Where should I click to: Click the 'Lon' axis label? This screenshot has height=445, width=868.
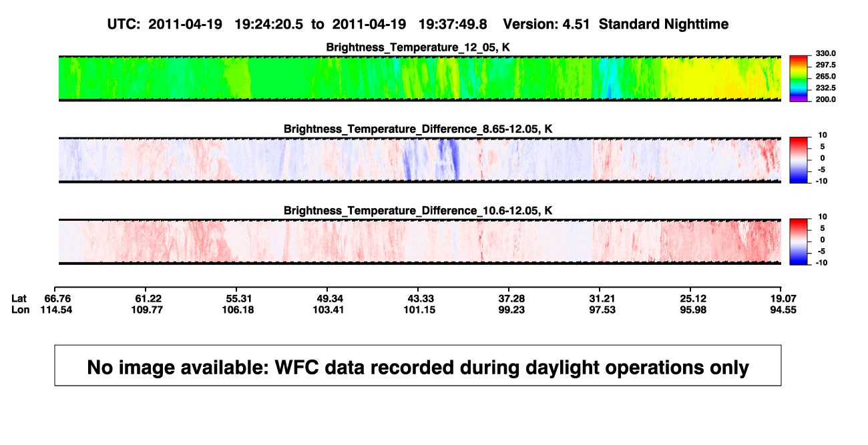coord(20,310)
